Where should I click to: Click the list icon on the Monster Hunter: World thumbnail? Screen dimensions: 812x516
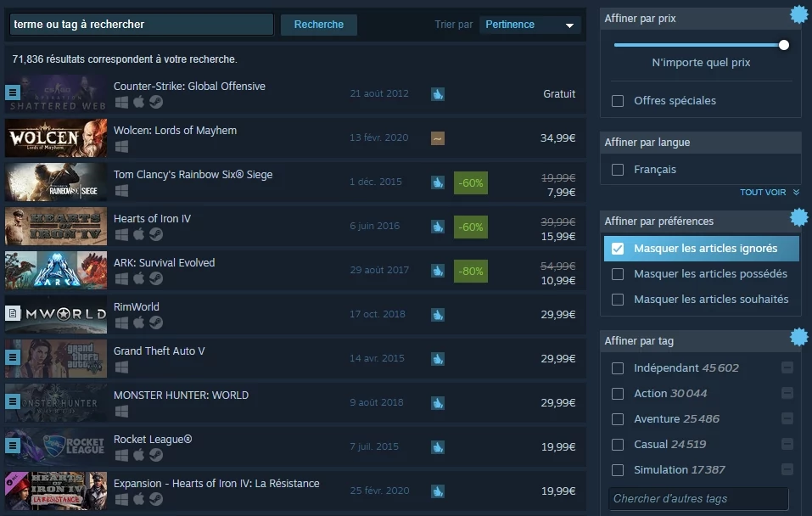click(13, 401)
